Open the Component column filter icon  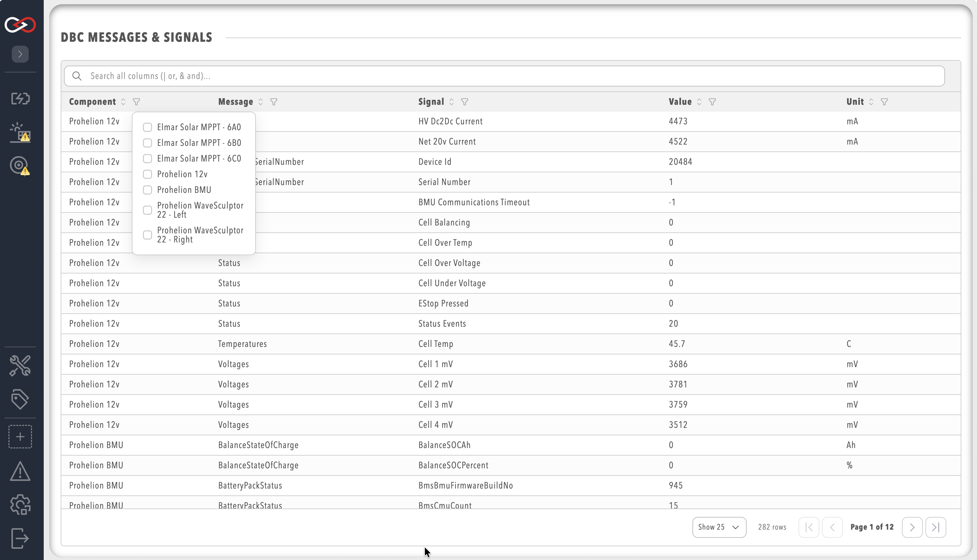(136, 102)
